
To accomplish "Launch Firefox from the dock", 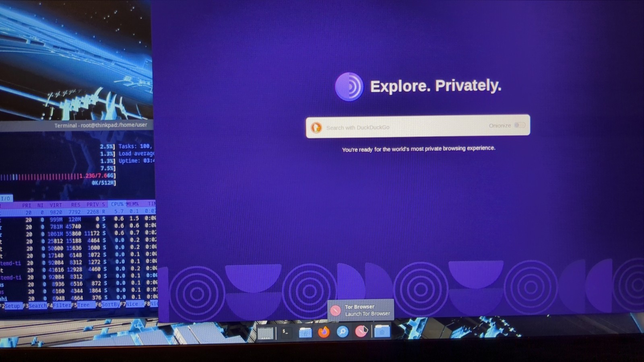I will pos(324,332).
